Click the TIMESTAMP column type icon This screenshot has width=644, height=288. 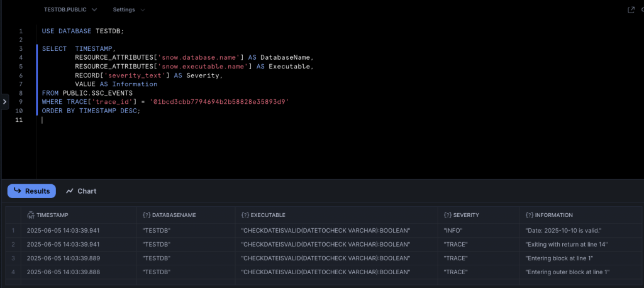click(x=30, y=215)
